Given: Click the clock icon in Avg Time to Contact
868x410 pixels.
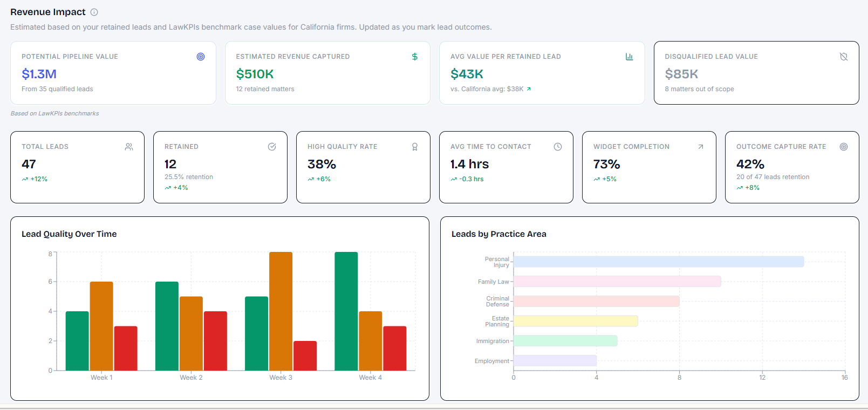Looking at the screenshot, I should [x=558, y=147].
